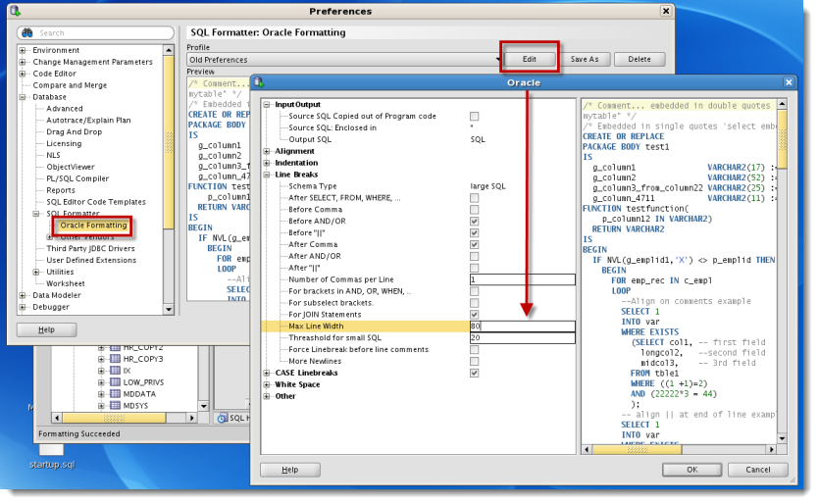The image size is (818, 504).
Task: Collapse the InputOutput section
Action: (x=267, y=104)
